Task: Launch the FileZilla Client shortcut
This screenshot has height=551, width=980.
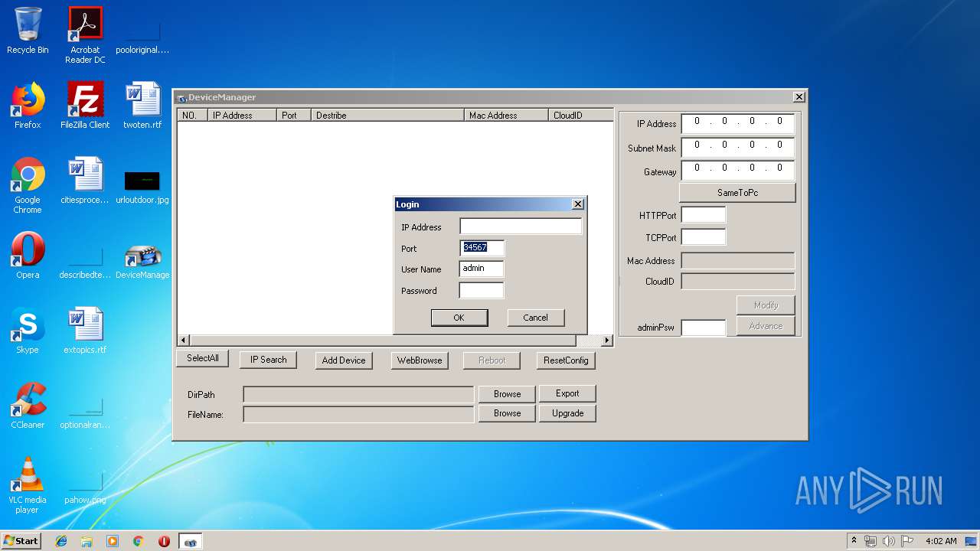Action: click(85, 106)
